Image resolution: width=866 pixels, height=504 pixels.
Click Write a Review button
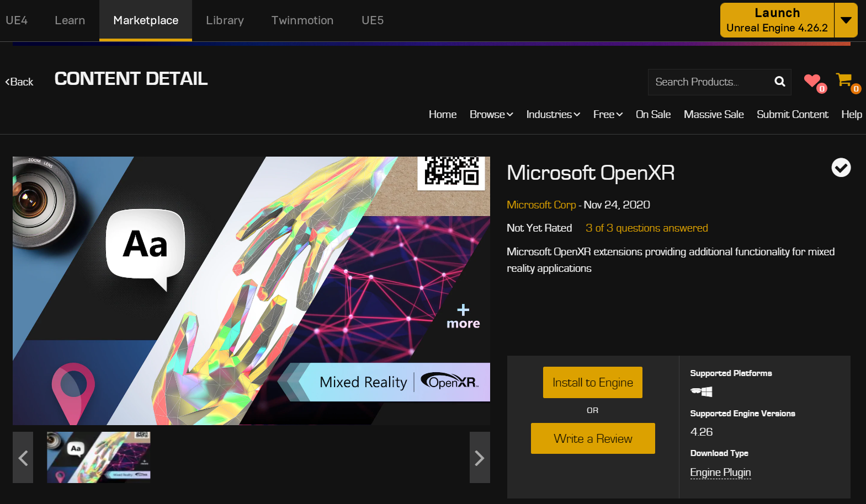pos(593,438)
